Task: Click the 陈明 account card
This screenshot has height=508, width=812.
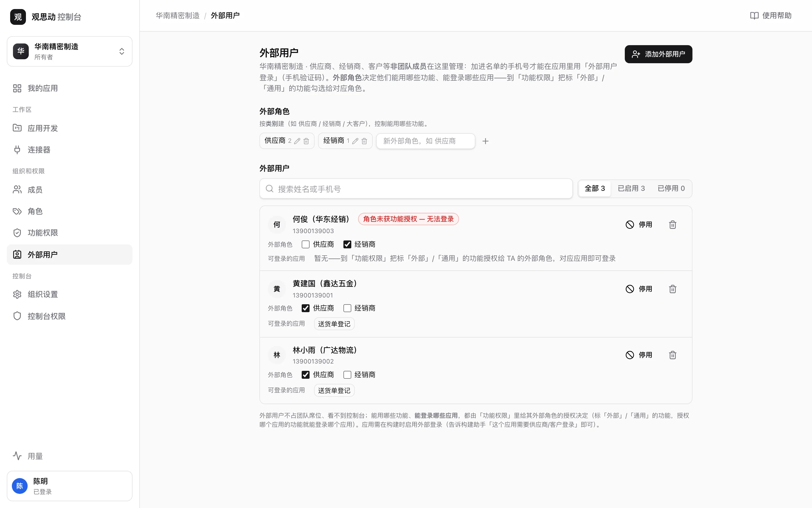Action: point(69,486)
